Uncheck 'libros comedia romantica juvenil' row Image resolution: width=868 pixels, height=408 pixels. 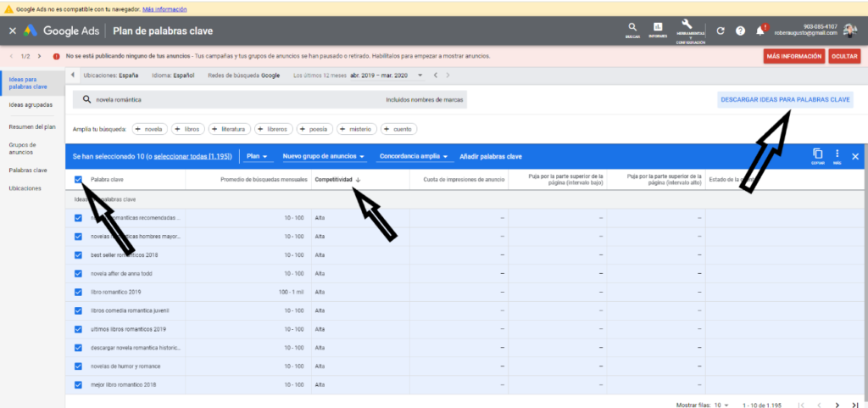tap(78, 310)
